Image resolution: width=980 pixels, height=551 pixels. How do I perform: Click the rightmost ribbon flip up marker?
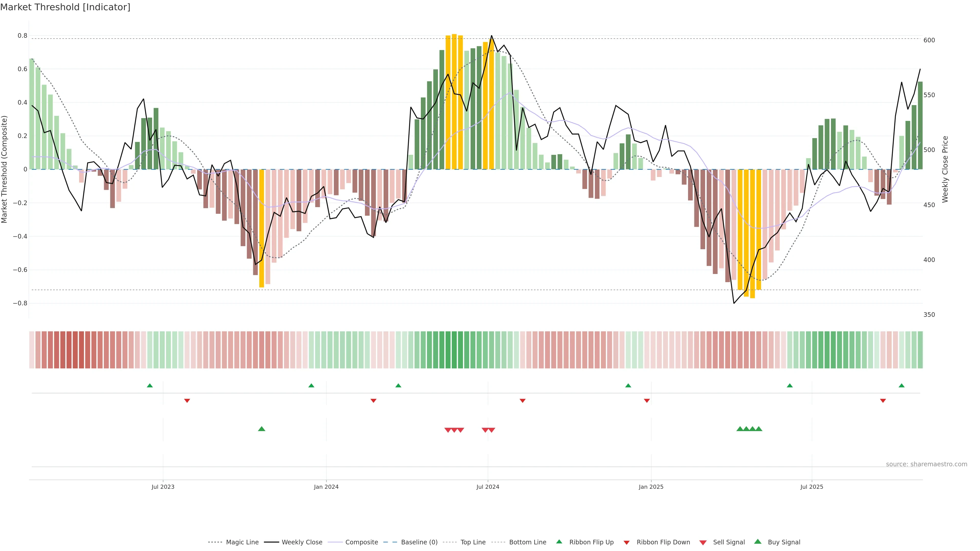pyautogui.click(x=901, y=386)
